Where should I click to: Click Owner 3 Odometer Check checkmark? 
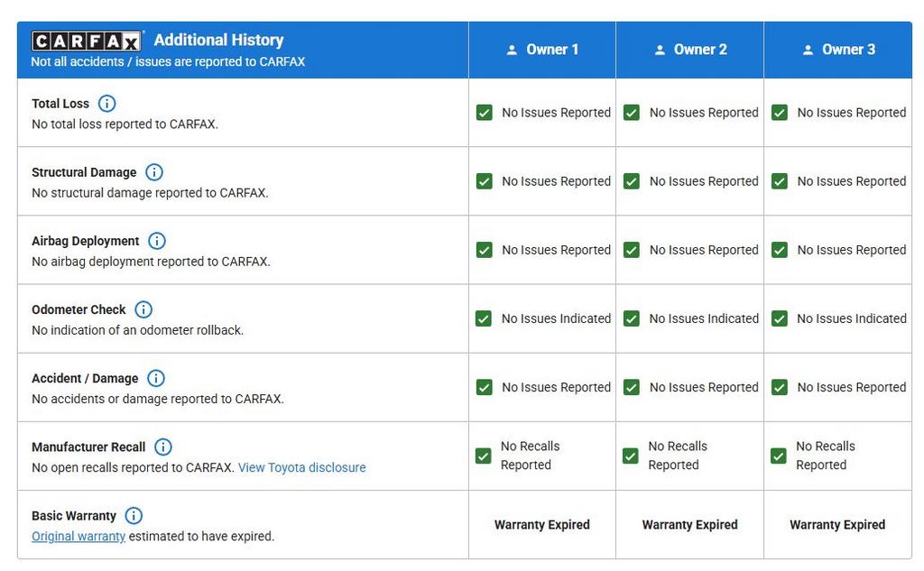(780, 318)
